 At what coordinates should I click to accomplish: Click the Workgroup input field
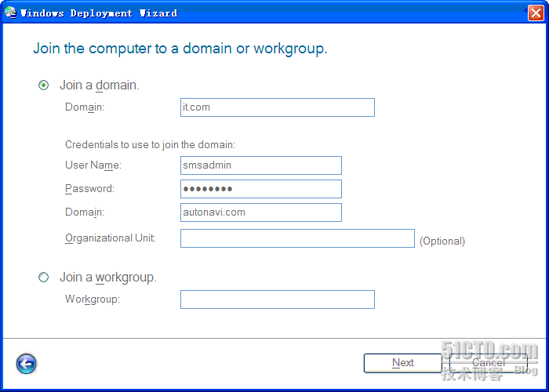[278, 299]
